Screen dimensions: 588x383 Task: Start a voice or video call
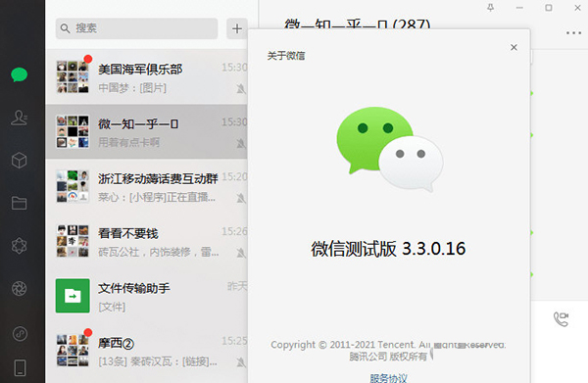(561, 319)
